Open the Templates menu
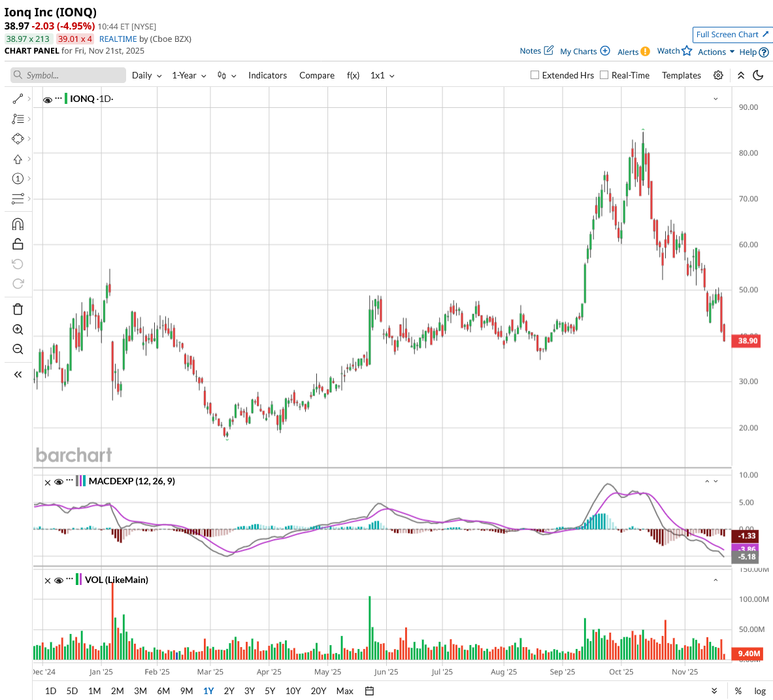The height and width of the screenshot is (700, 773). tap(682, 75)
